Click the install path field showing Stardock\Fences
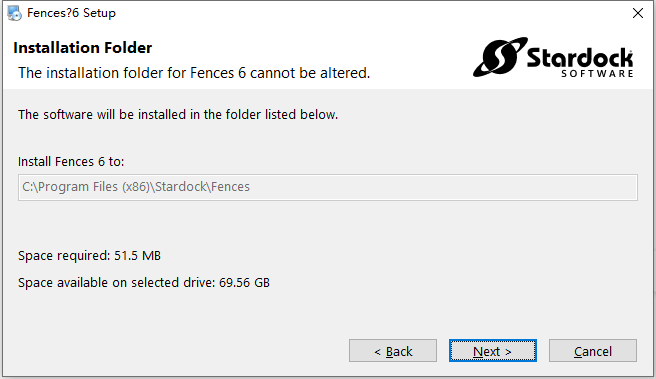Image resolution: width=656 pixels, height=379 pixels. coord(328,187)
